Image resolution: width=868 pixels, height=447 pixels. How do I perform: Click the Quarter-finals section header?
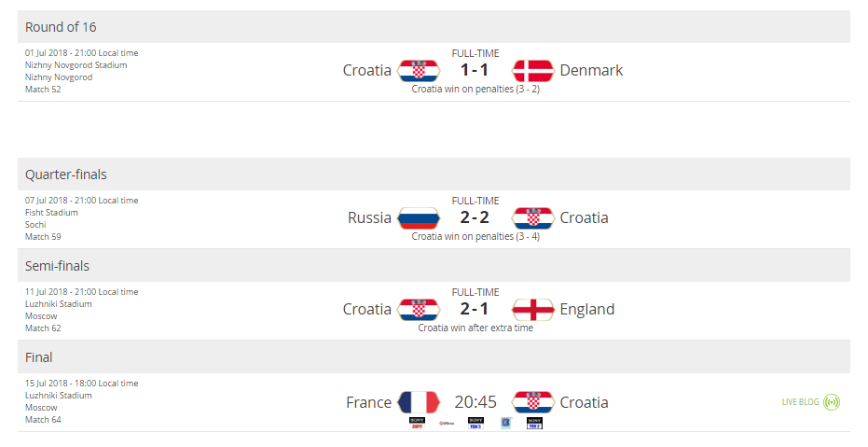[434, 174]
